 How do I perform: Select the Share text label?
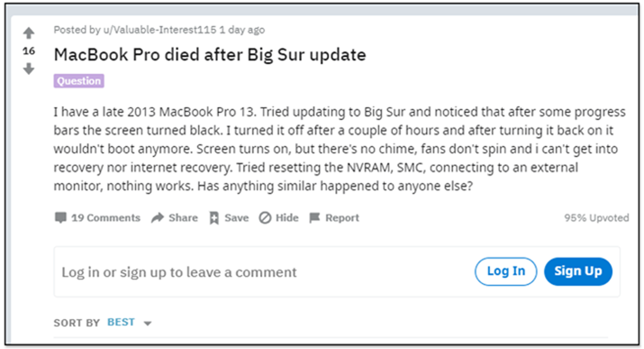(183, 218)
